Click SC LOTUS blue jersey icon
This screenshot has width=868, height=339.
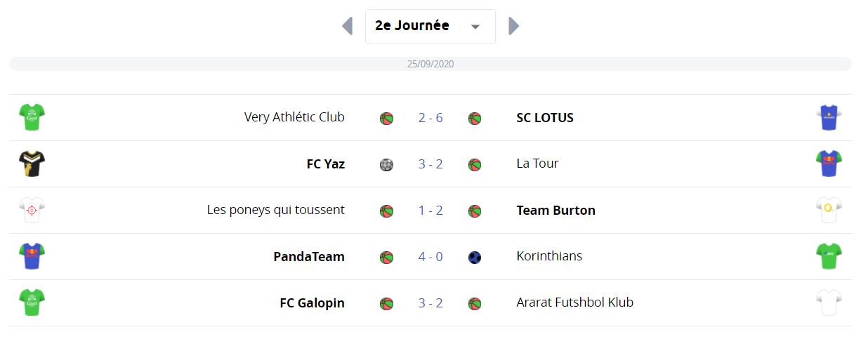829,117
